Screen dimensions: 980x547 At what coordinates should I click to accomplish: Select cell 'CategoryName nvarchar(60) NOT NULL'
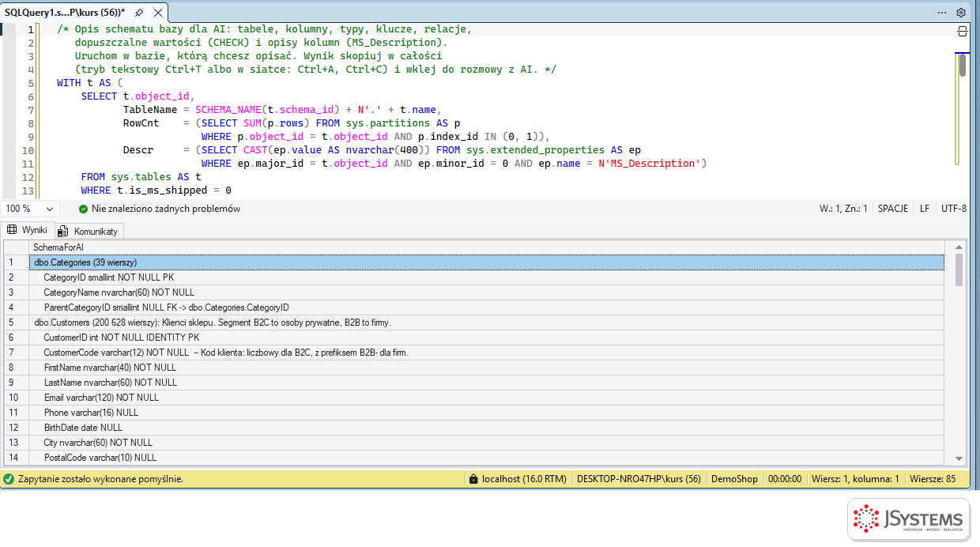tap(487, 292)
